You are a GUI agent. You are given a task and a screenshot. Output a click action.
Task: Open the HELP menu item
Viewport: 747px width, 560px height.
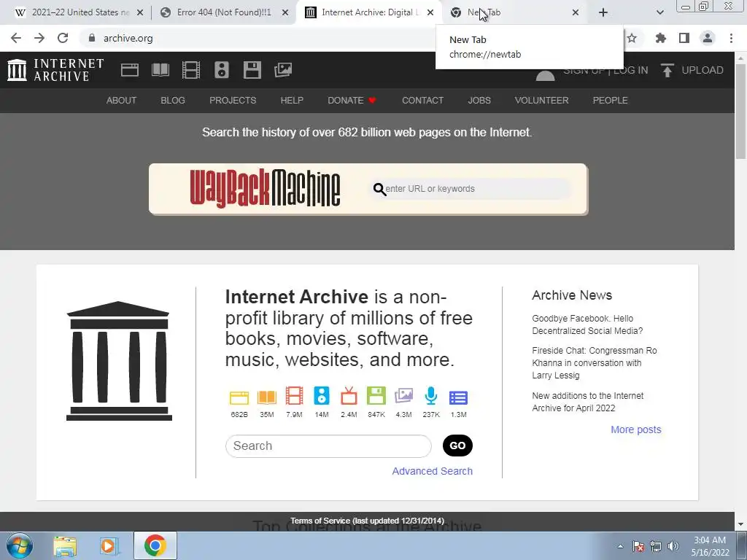[x=292, y=101]
